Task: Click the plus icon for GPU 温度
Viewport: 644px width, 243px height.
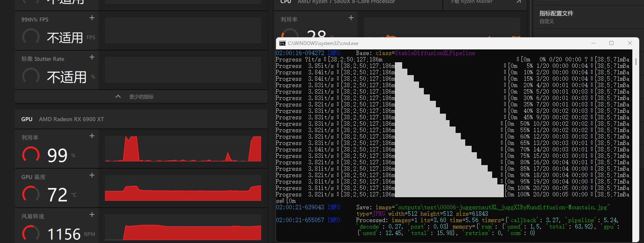Action: (x=92, y=175)
